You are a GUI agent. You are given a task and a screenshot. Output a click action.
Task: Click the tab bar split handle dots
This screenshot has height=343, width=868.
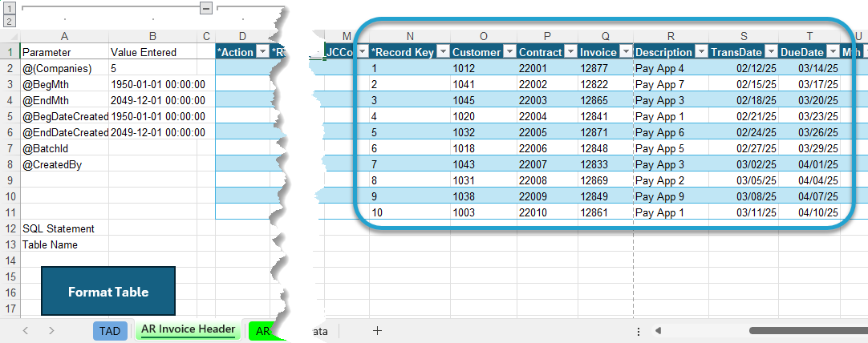[639, 331]
